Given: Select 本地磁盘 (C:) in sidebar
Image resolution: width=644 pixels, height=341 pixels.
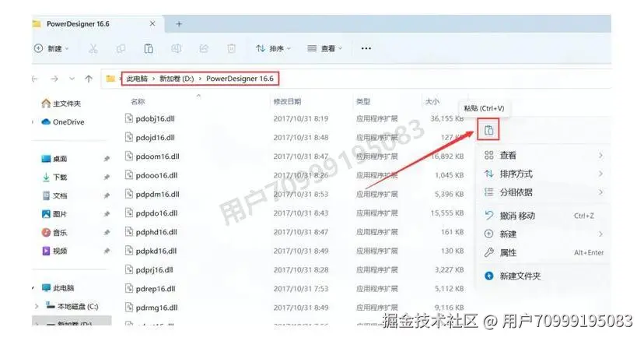Looking at the screenshot, I should pyautogui.click(x=72, y=307).
